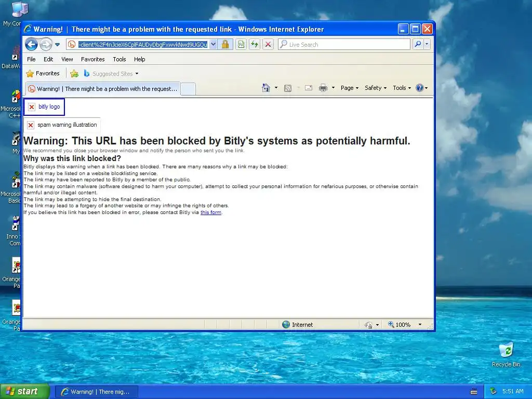Click the Internet Explorer title bar icon
Screen dimensions: 532x399
[x=28, y=29]
